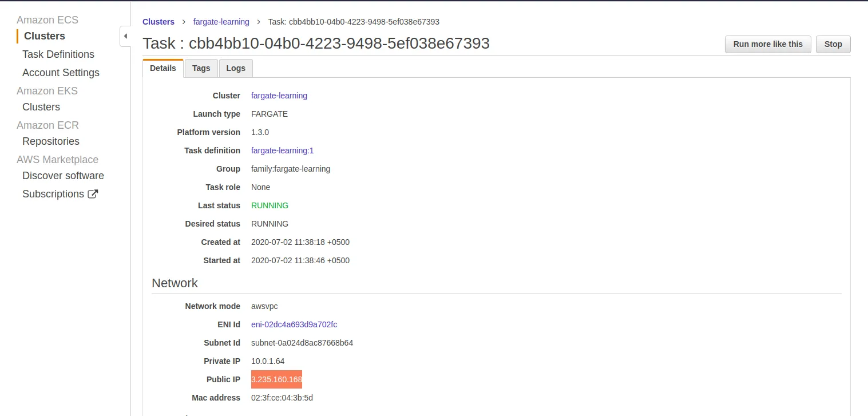Stop the running task
The width and height of the screenshot is (868, 416).
coord(833,44)
